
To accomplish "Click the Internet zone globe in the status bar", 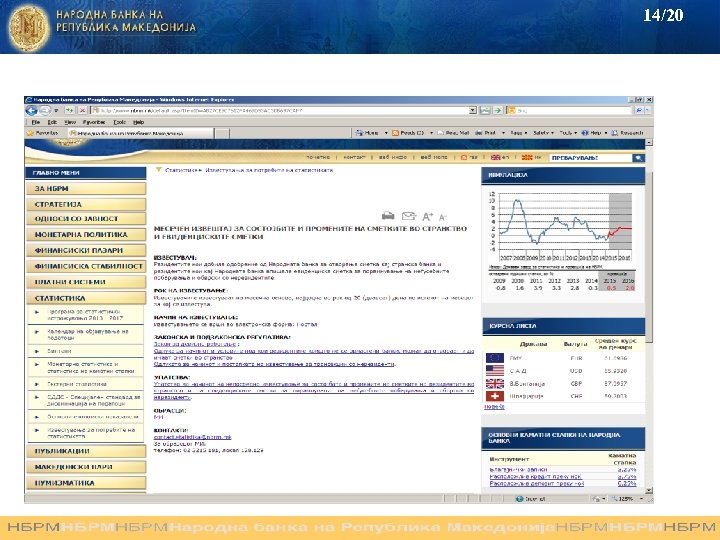I will [x=519, y=499].
